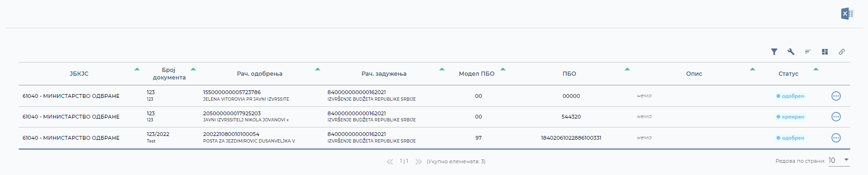Select Модел ПБО value 97

(479, 138)
